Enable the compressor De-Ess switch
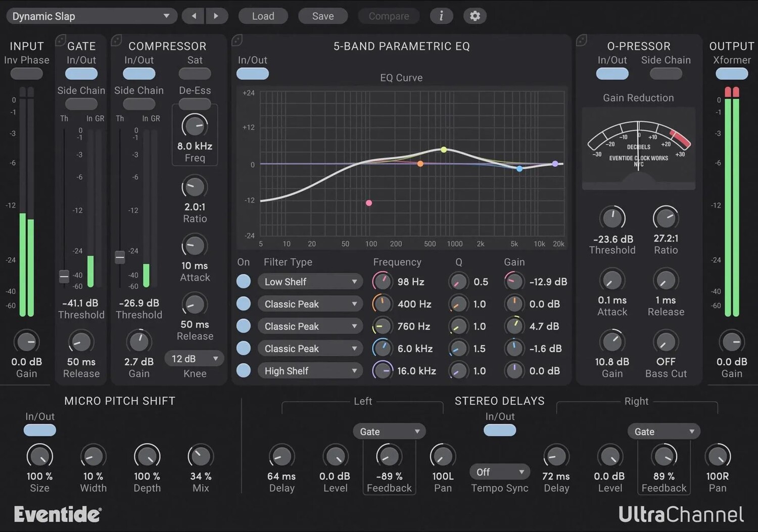The image size is (758, 532). [x=195, y=104]
